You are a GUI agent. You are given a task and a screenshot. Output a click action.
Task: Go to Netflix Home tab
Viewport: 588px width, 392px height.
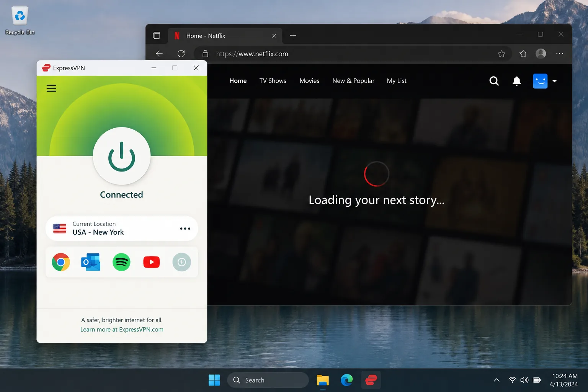point(238,81)
